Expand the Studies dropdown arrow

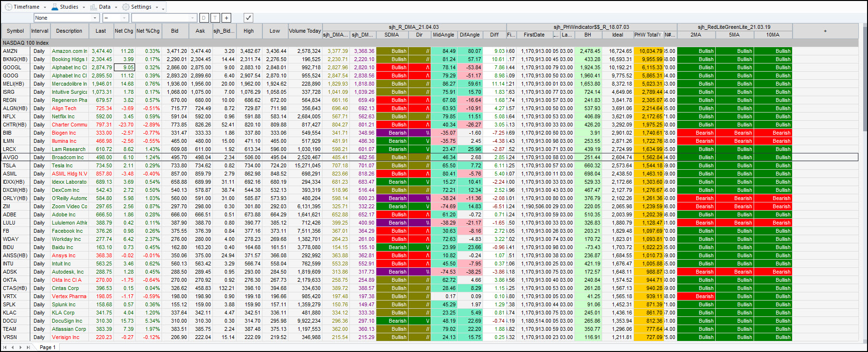click(84, 7)
